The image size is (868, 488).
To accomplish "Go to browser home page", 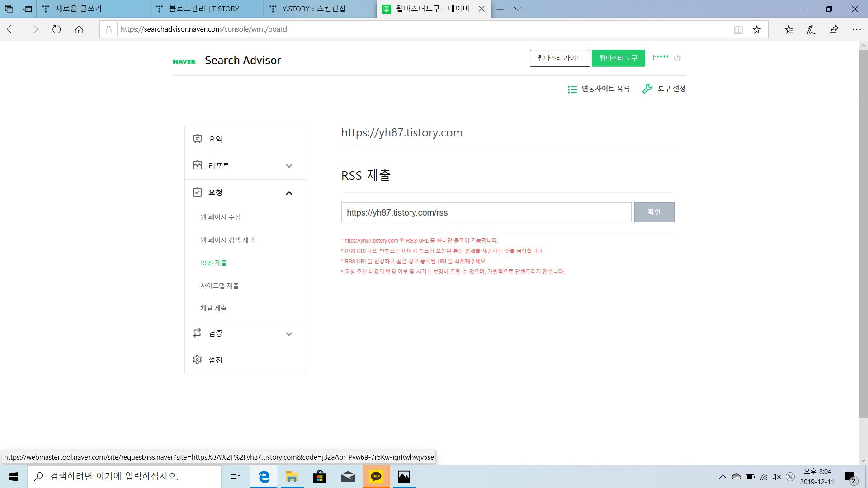I will 79,29.
